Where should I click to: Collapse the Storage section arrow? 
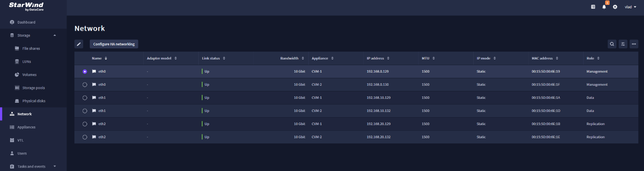coord(54,35)
